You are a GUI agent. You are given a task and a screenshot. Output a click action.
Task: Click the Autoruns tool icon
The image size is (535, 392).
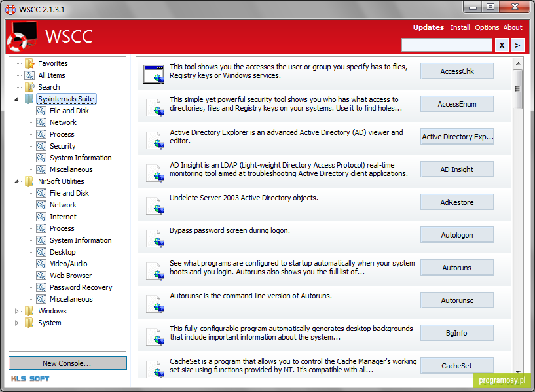(155, 270)
